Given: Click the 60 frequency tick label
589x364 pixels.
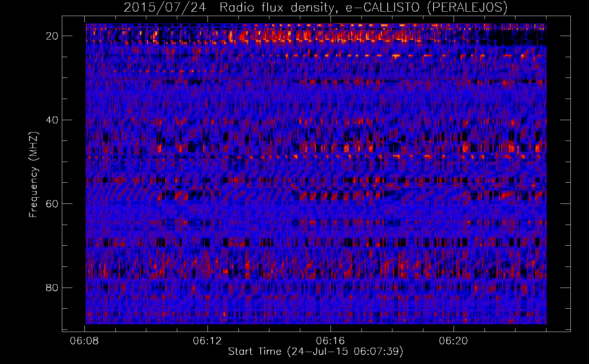Looking at the screenshot, I should pyautogui.click(x=52, y=204).
